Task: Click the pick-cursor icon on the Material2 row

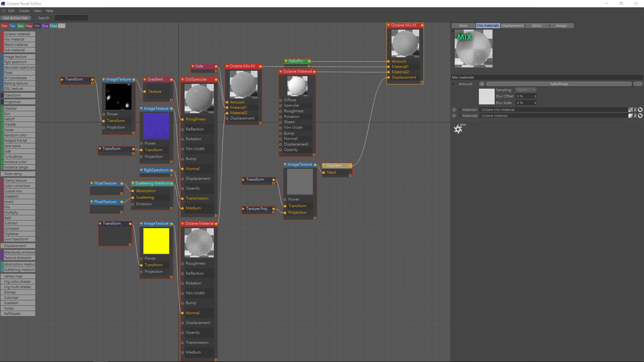Action: point(640,116)
